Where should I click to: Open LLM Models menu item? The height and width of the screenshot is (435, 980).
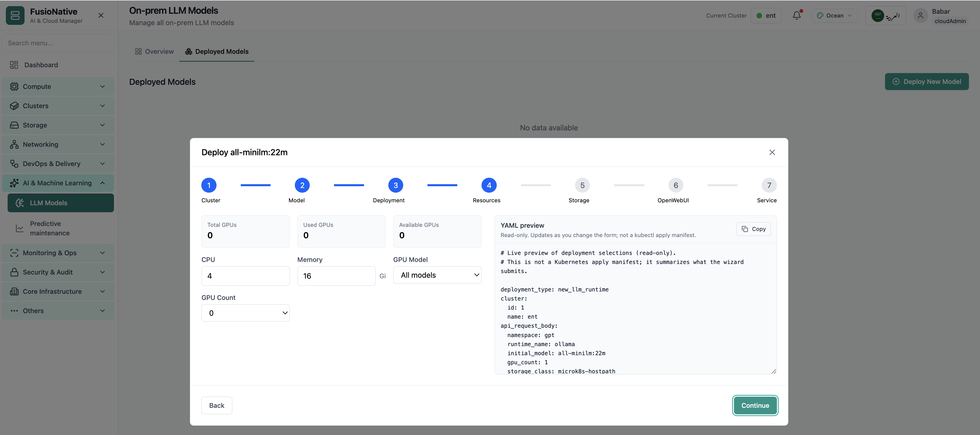click(60, 203)
